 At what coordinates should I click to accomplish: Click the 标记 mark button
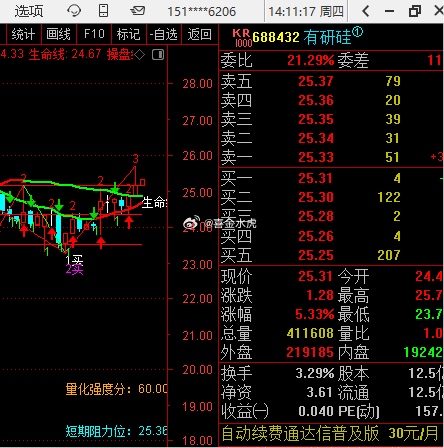pos(129,34)
